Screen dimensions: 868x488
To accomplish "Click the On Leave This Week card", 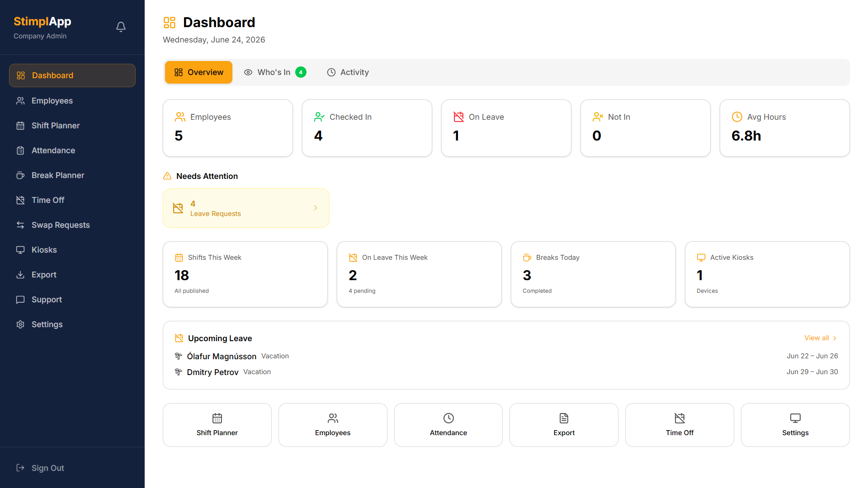I will point(419,274).
